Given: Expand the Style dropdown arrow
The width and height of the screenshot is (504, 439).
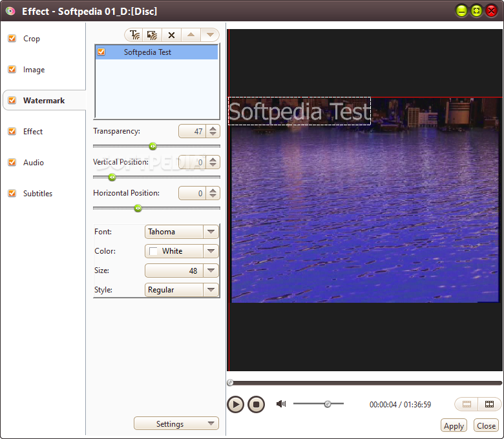Looking at the screenshot, I should (x=211, y=290).
